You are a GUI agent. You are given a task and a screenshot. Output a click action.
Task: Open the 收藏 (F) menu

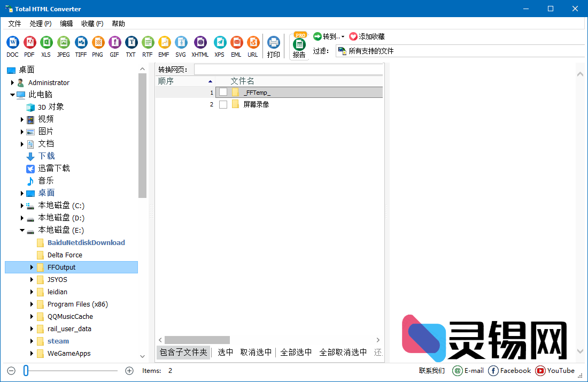point(91,24)
